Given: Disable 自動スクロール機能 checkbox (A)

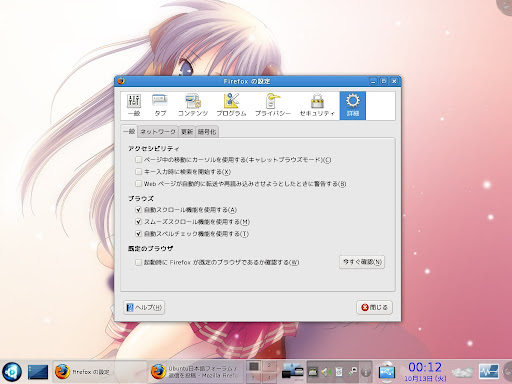Looking at the screenshot, I should tap(138, 210).
